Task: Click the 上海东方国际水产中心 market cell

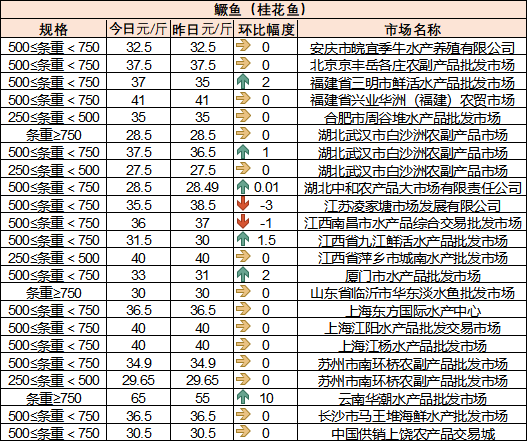Action: tap(412, 310)
